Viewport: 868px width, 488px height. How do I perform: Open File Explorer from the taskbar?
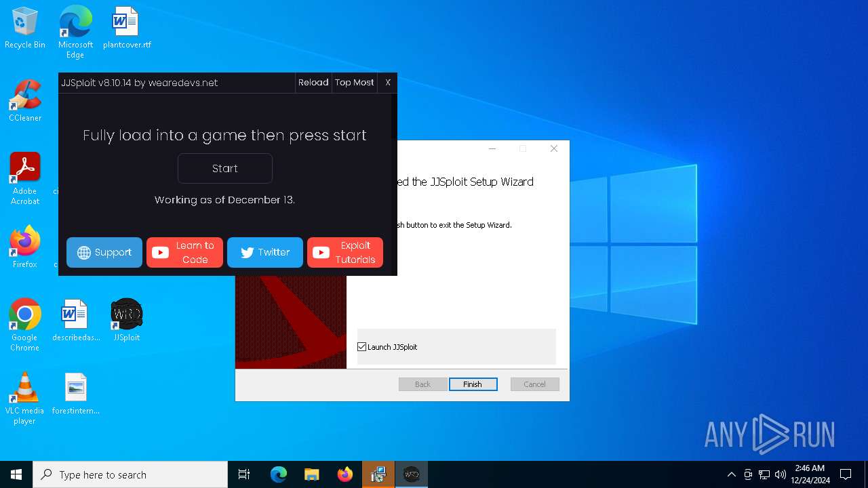click(312, 474)
